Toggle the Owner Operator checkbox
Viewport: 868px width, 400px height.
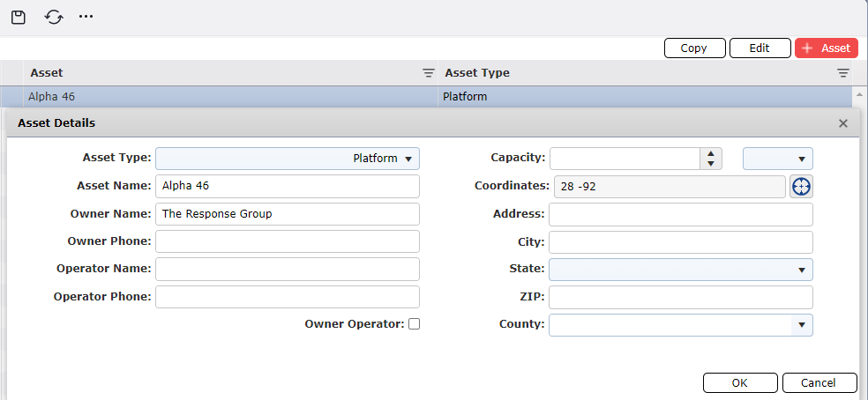[x=414, y=324]
